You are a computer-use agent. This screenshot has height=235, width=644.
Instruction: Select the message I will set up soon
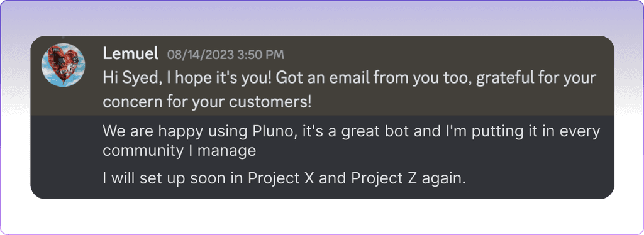pyautogui.click(x=286, y=179)
